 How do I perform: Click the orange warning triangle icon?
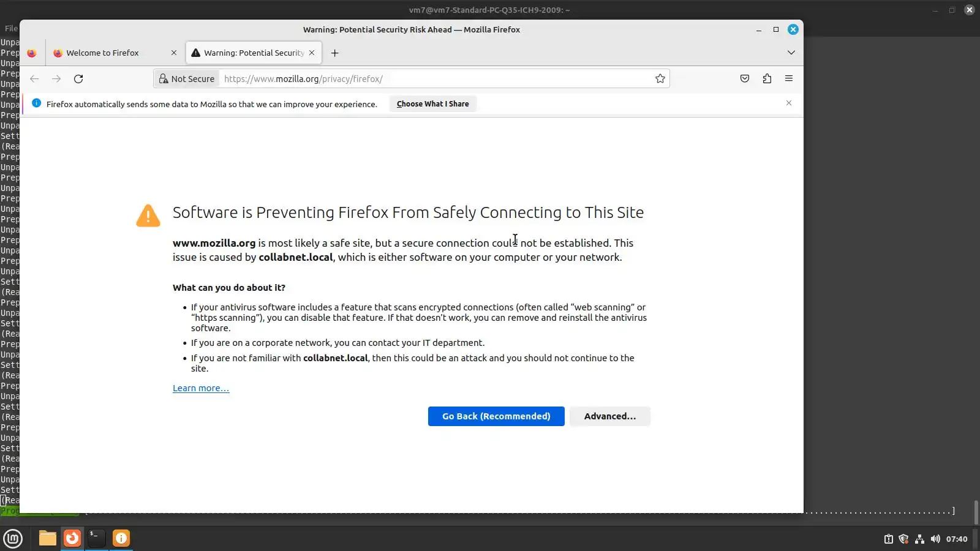148,216
